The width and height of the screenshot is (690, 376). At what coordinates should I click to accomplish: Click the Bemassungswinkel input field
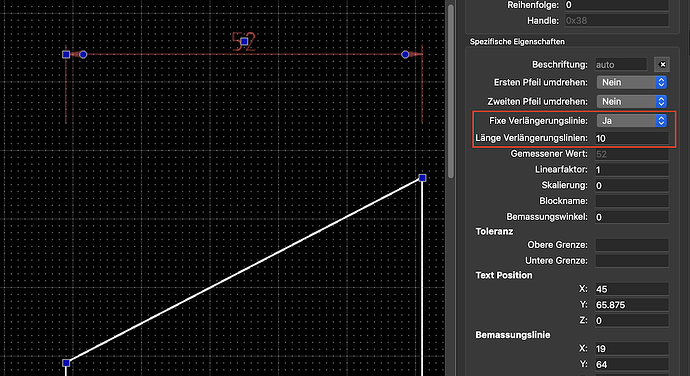click(632, 217)
